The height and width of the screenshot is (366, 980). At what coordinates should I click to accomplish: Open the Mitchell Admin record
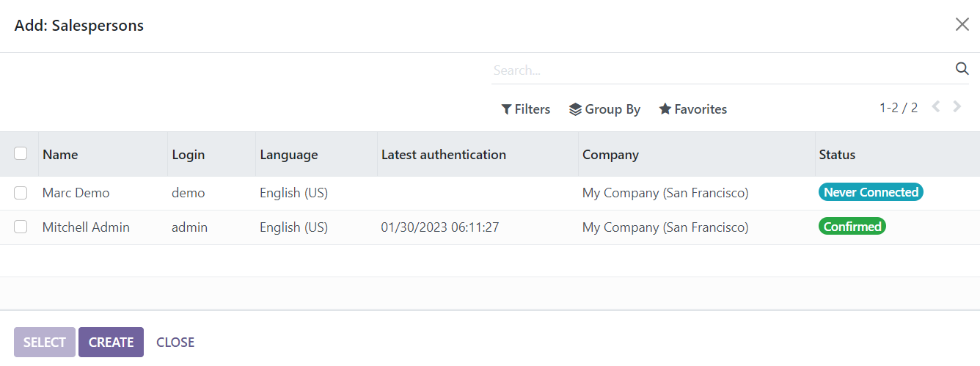(x=86, y=227)
